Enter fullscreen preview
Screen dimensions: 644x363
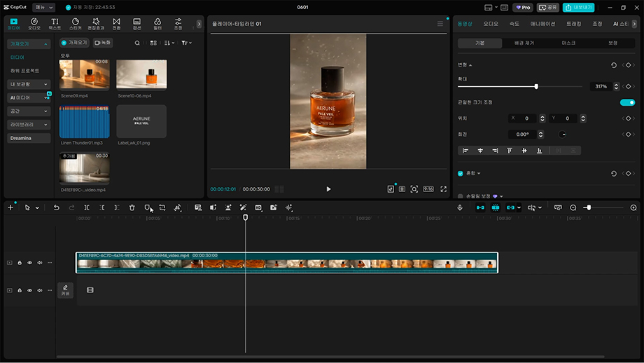[444, 189]
